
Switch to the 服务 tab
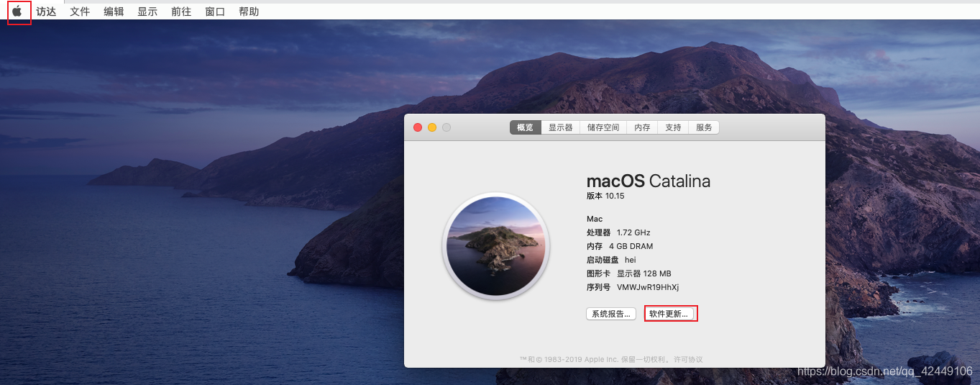704,127
